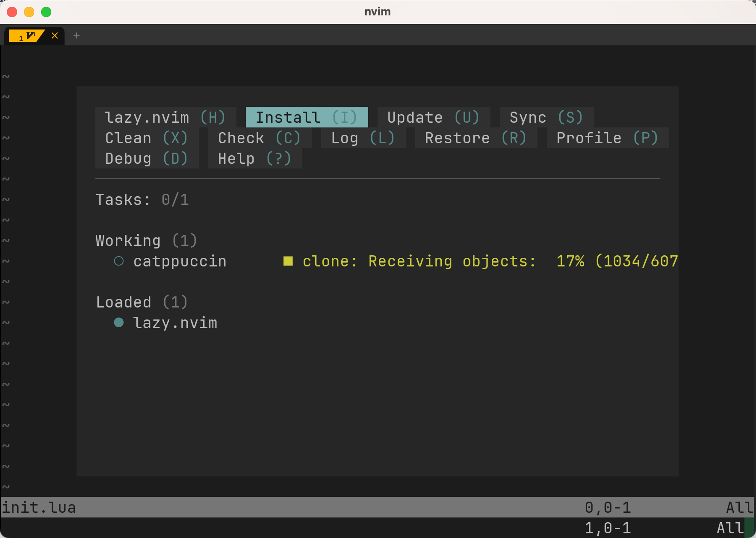Click the filled circle beside lazy.nvim
This screenshot has height=538, width=756.
[x=119, y=322]
